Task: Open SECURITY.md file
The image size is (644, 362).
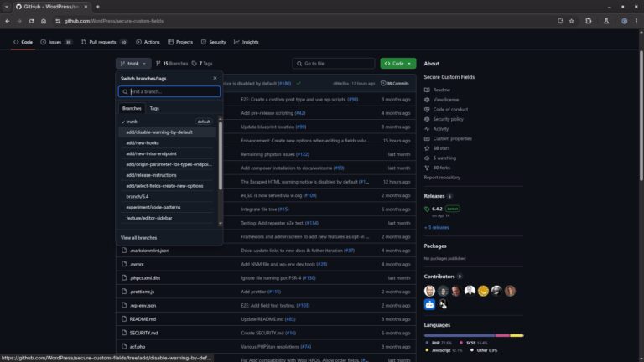Action: click(143, 333)
